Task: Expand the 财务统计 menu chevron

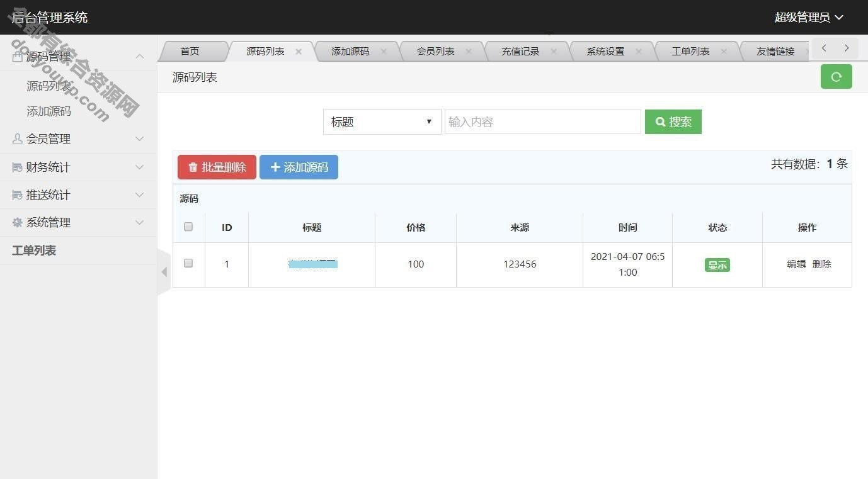Action: pos(140,167)
